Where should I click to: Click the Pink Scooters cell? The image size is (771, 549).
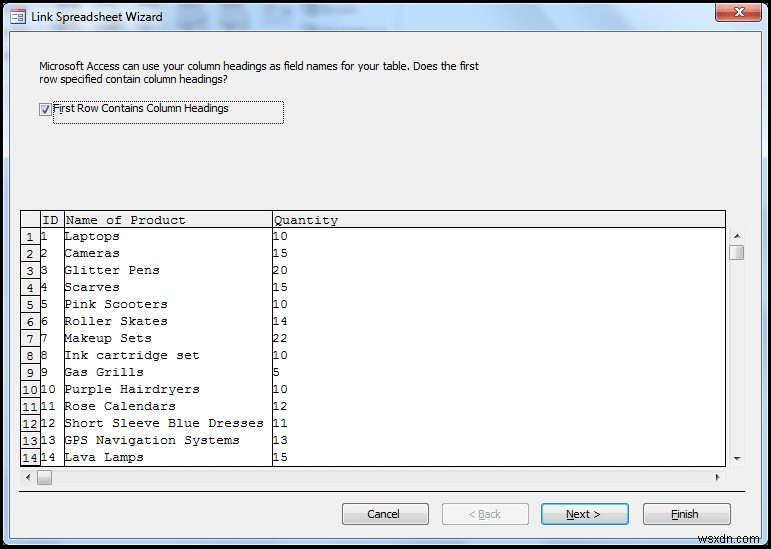click(168, 304)
